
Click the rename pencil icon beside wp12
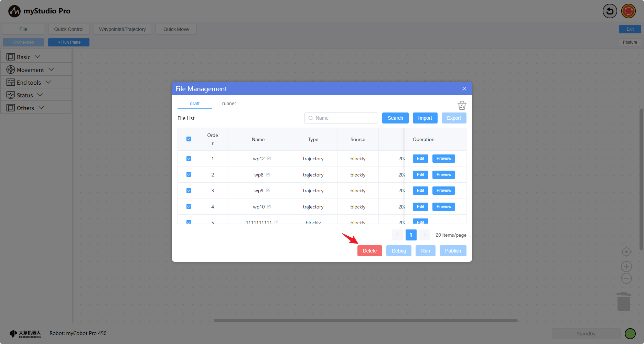coord(269,159)
